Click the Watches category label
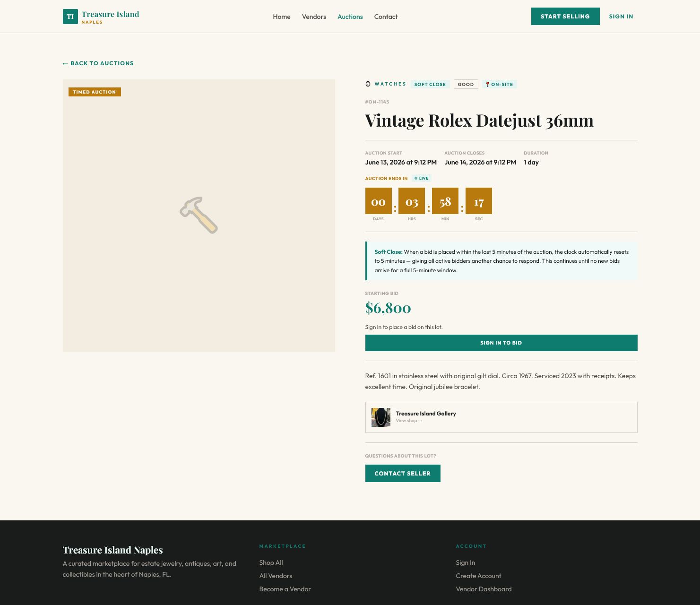700x605 pixels. (390, 84)
